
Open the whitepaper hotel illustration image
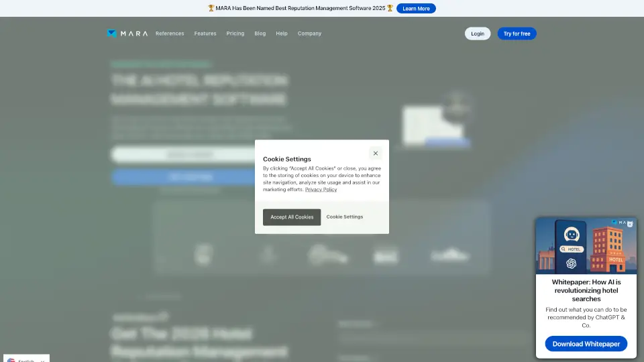pos(586,246)
